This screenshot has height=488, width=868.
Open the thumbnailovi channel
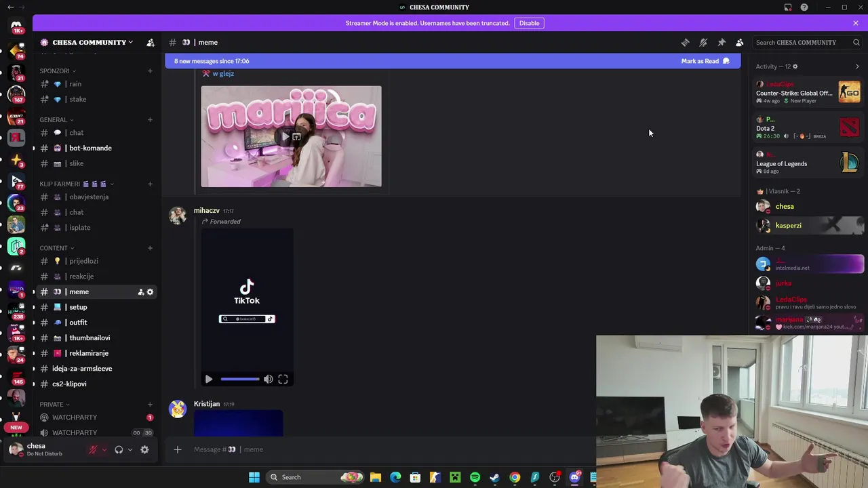[x=97, y=338]
